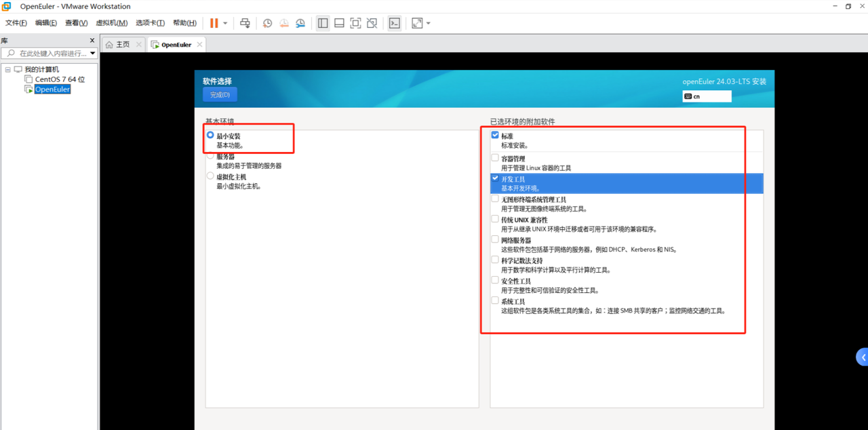The width and height of the screenshot is (868, 430).
Task: Open the console view icon
Action: point(394,23)
